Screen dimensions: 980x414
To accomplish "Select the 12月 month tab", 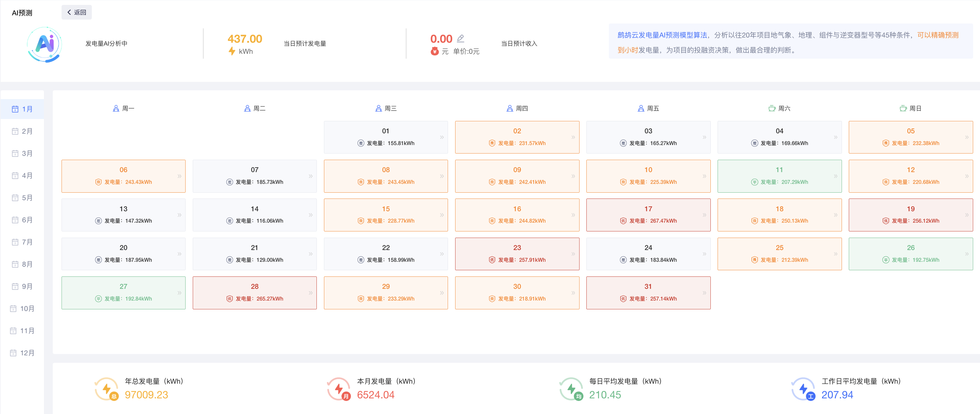I will tap(23, 353).
